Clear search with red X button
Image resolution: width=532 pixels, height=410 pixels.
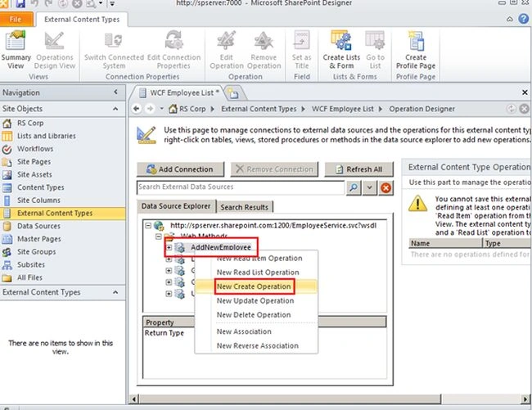pos(385,187)
